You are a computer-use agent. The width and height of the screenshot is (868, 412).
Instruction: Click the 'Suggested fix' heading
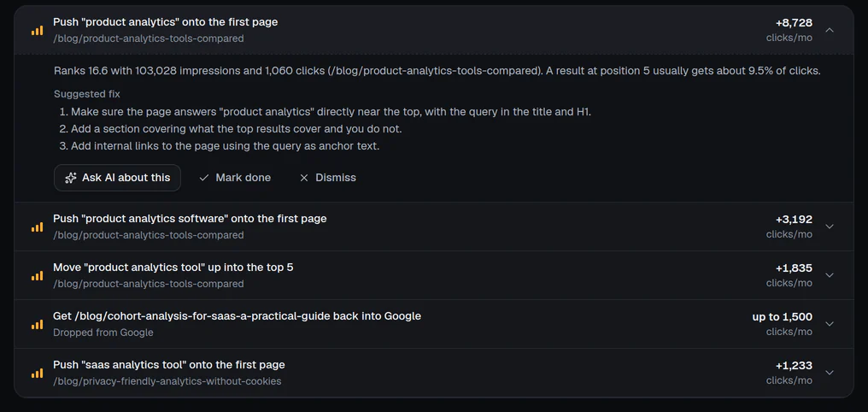click(87, 94)
